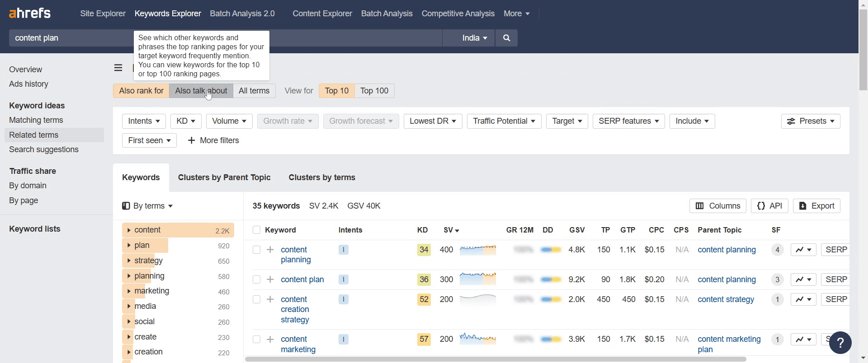Image resolution: width=868 pixels, height=363 pixels.
Task: Open the Intents filter dropdown
Action: click(x=144, y=121)
